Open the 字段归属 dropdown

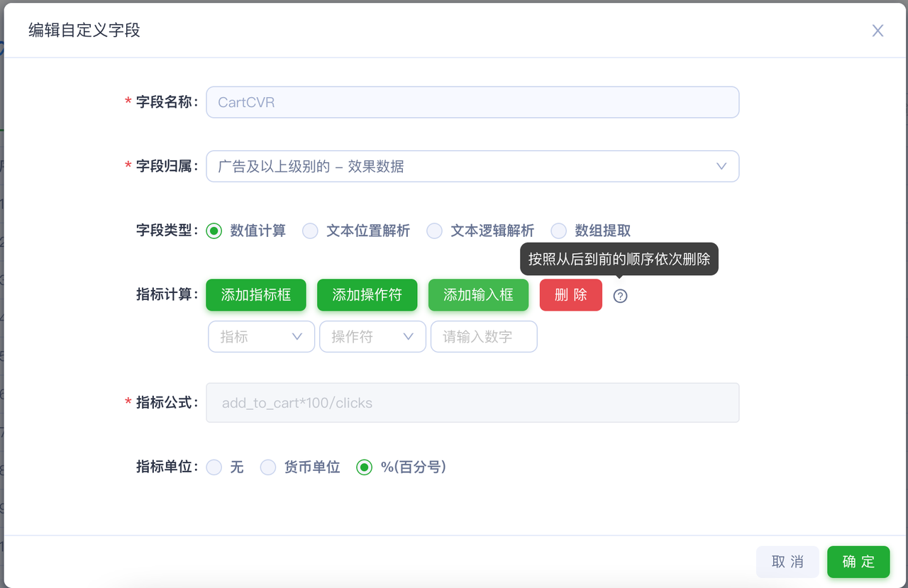point(472,166)
